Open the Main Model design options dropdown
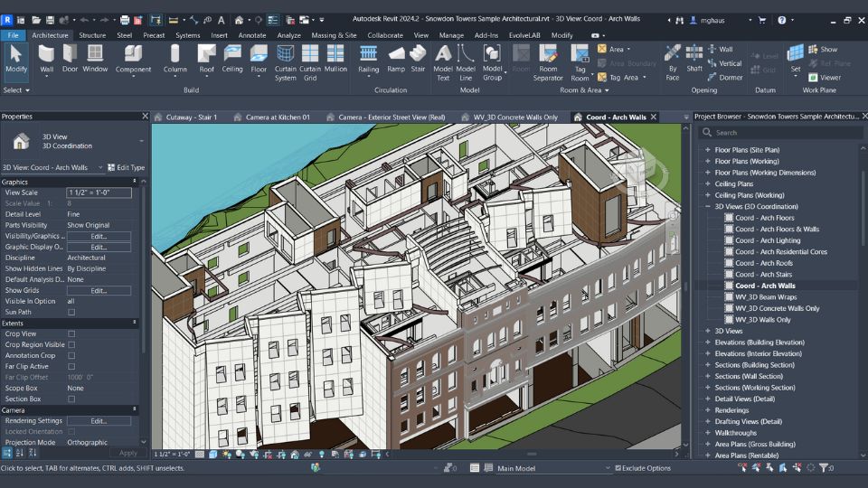The width and height of the screenshot is (868, 488). coord(552,468)
